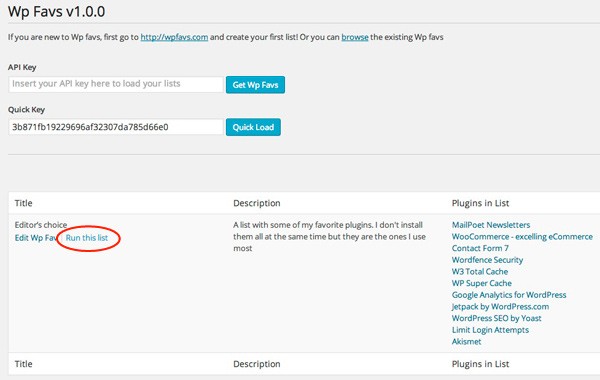Screen dimensions: 600x380
Task: Click the Get Wp Favs button
Action: point(255,85)
